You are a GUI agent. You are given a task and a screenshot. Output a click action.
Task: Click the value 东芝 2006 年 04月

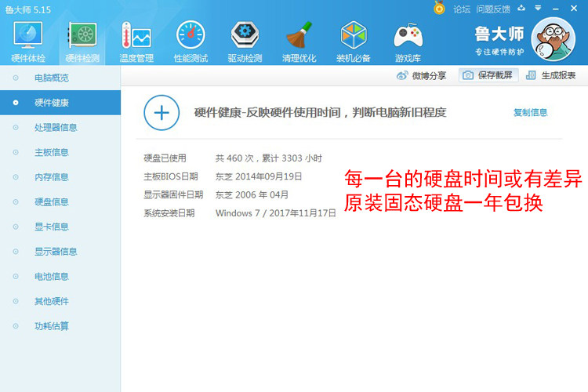(x=252, y=195)
